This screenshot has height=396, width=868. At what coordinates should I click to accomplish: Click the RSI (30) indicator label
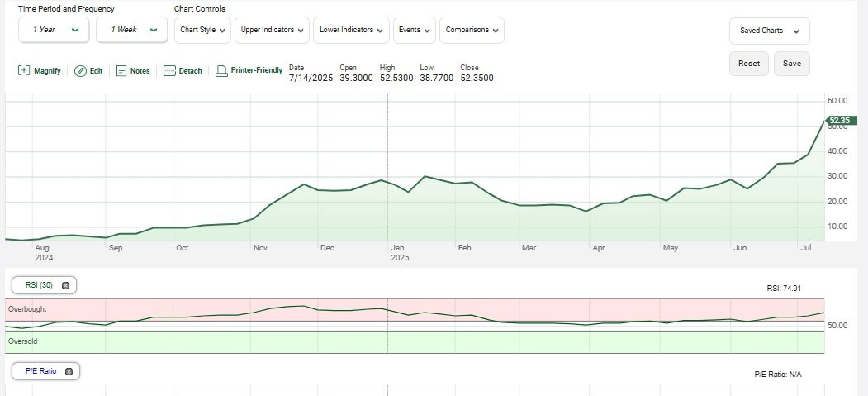(x=39, y=285)
